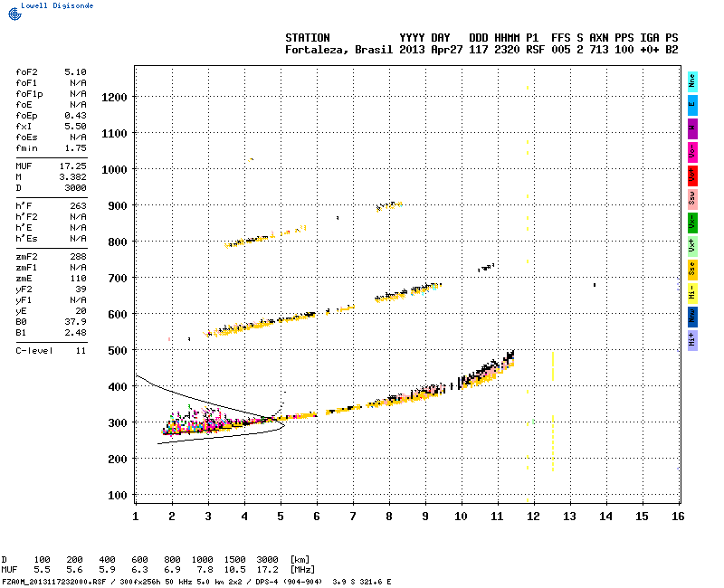Click the foEp value 0.43

click(75, 116)
